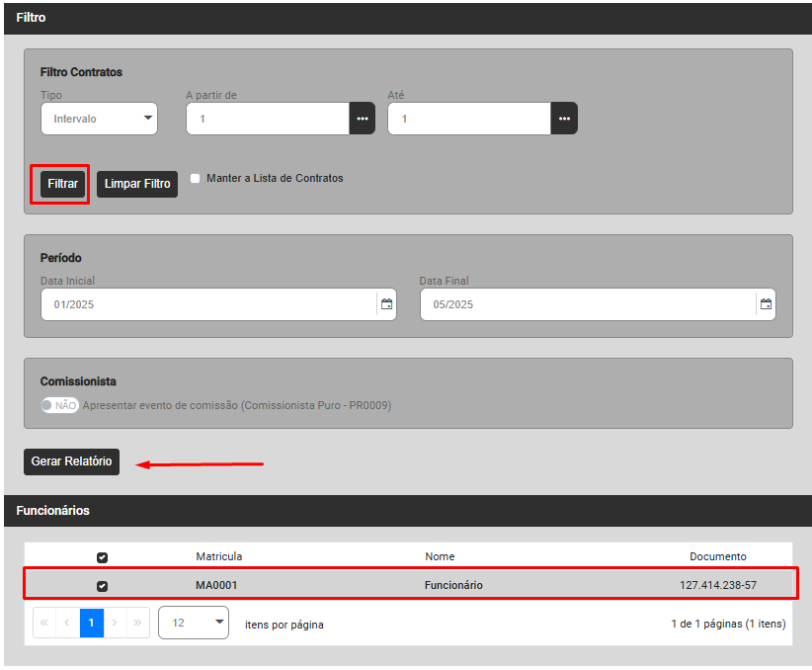
Task: Click the Limpar Filtro button
Action: point(137,184)
